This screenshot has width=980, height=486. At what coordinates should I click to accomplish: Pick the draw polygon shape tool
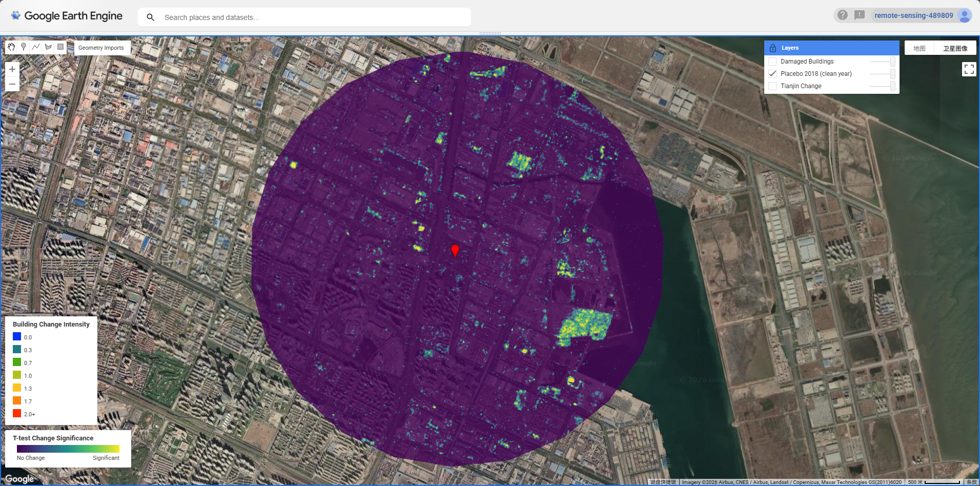tap(48, 47)
